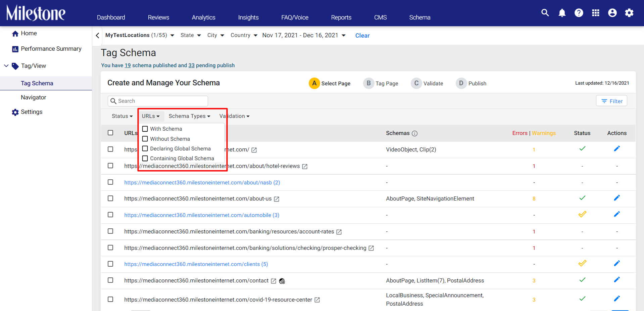Click the Clear filters link
The image size is (644, 311).
point(362,36)
